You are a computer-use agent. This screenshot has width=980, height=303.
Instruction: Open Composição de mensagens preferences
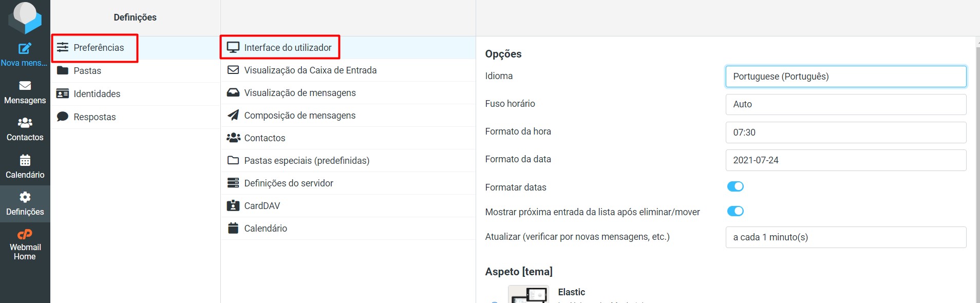[348, 116]
